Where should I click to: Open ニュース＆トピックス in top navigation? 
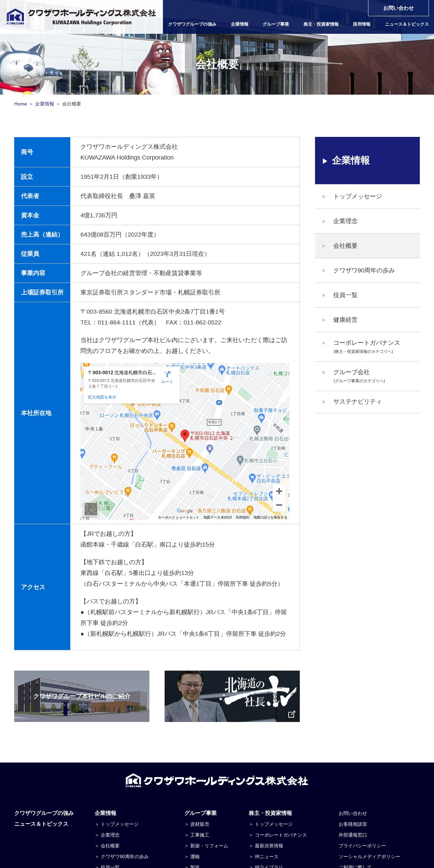point(407,24)
